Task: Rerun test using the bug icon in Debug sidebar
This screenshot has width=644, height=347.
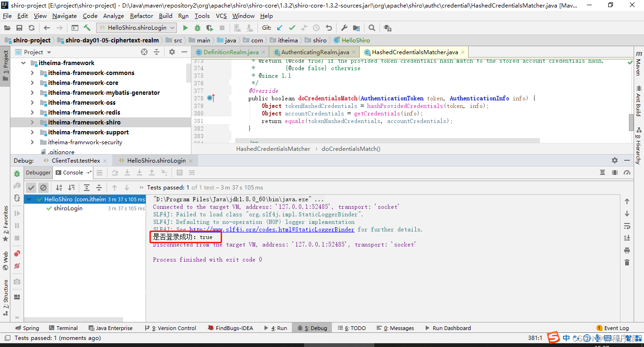Action: click(x=17, y=174)
